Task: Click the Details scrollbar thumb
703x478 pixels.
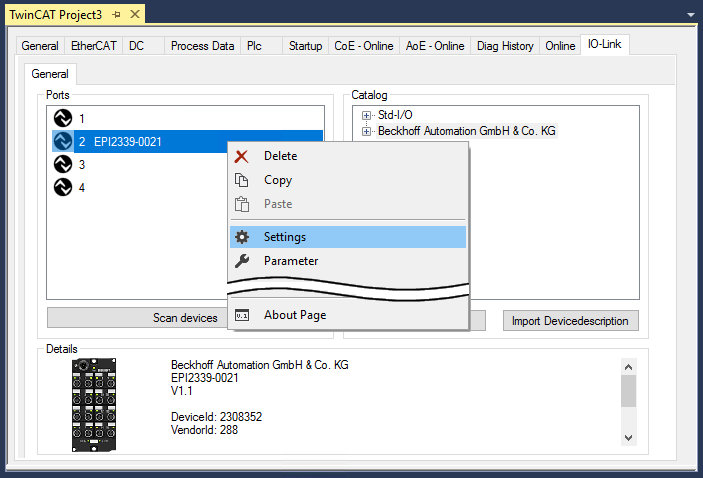Action: [629, 391]
